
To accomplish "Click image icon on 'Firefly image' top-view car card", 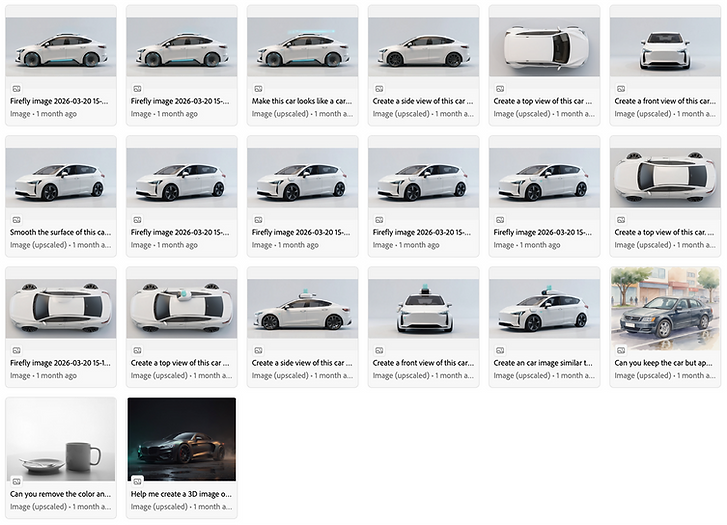I will tap(16, 351).
